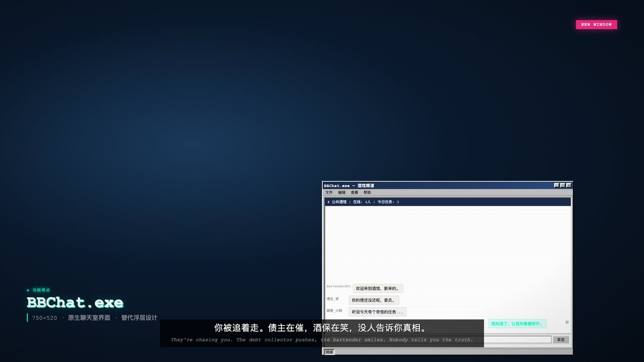Click the 替代浮层设计 caption text
The width and height of the screenshot is (644, 362).
click(139, 318)
